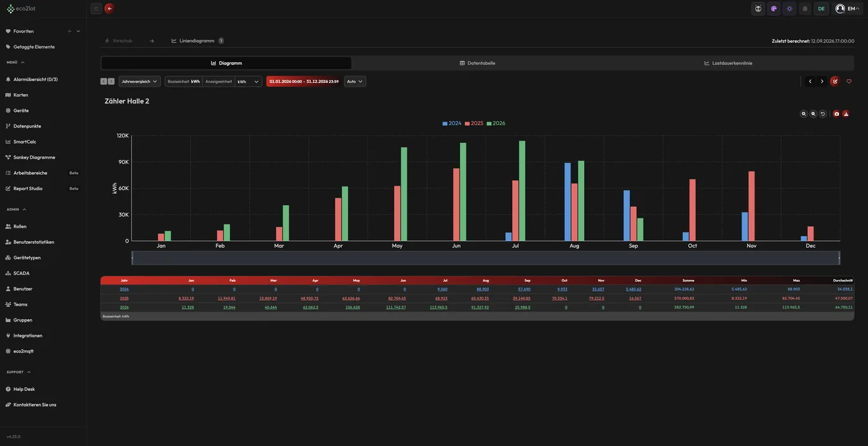The image size is (868, 446).
Task: Reset chart zoom with the undo icon
Action: (823, 114)
